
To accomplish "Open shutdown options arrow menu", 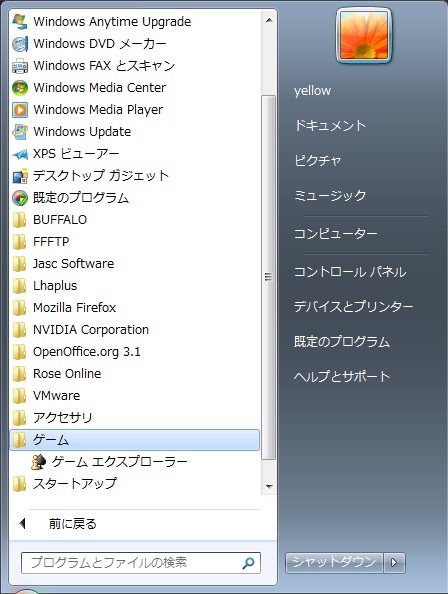I will point(395,563).
